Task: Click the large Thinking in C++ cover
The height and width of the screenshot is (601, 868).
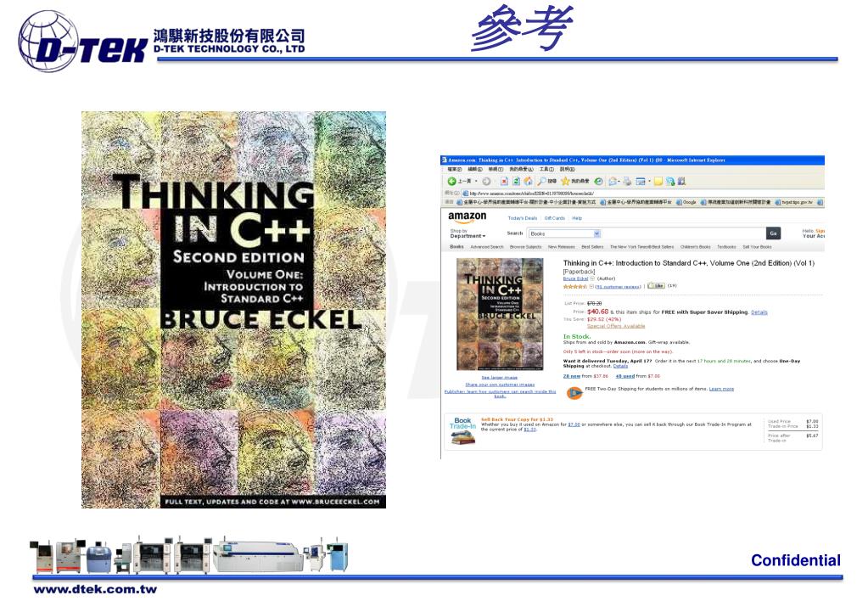Action: [x=233, y=310]
